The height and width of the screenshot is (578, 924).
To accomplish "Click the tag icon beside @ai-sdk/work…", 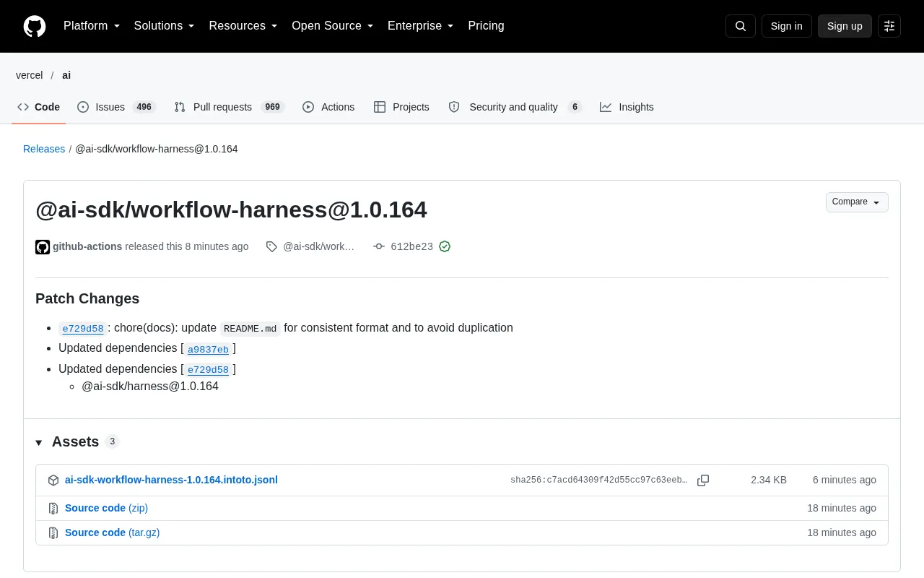I will tap(271, 246).
